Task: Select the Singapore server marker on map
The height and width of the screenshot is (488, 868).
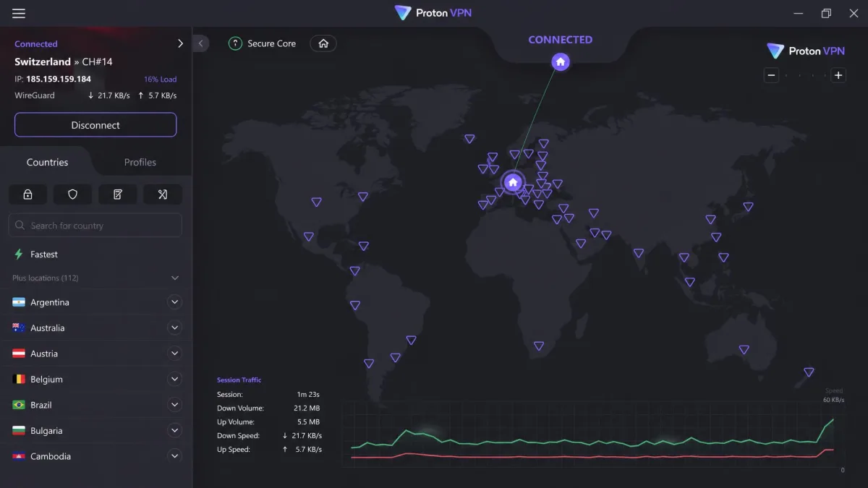Action: pos(690,283)
